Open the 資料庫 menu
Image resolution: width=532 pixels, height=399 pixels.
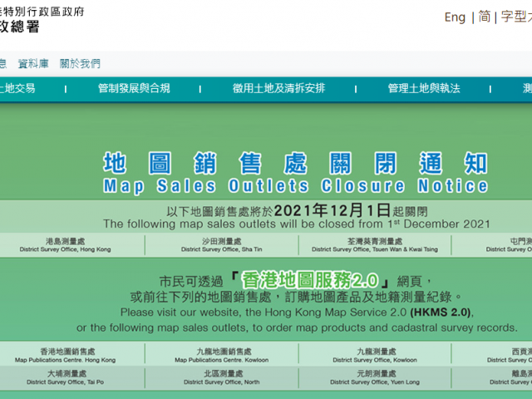click(33, 63)
